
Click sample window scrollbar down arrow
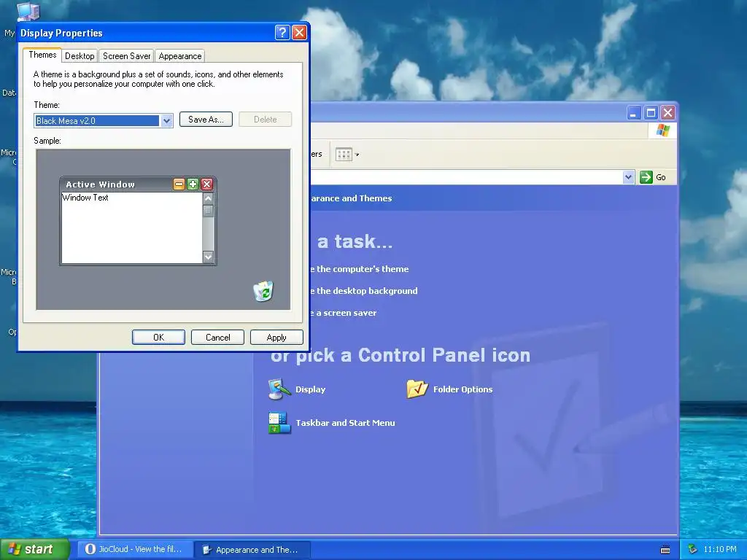(208, 257)
